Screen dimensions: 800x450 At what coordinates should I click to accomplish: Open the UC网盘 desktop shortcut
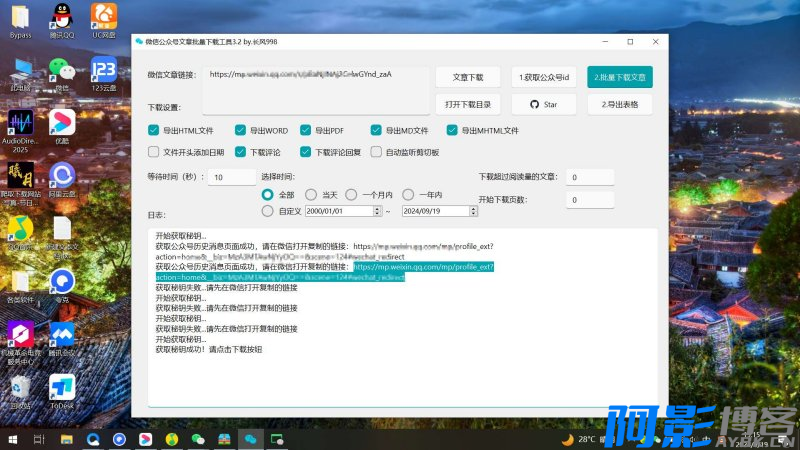104,21
